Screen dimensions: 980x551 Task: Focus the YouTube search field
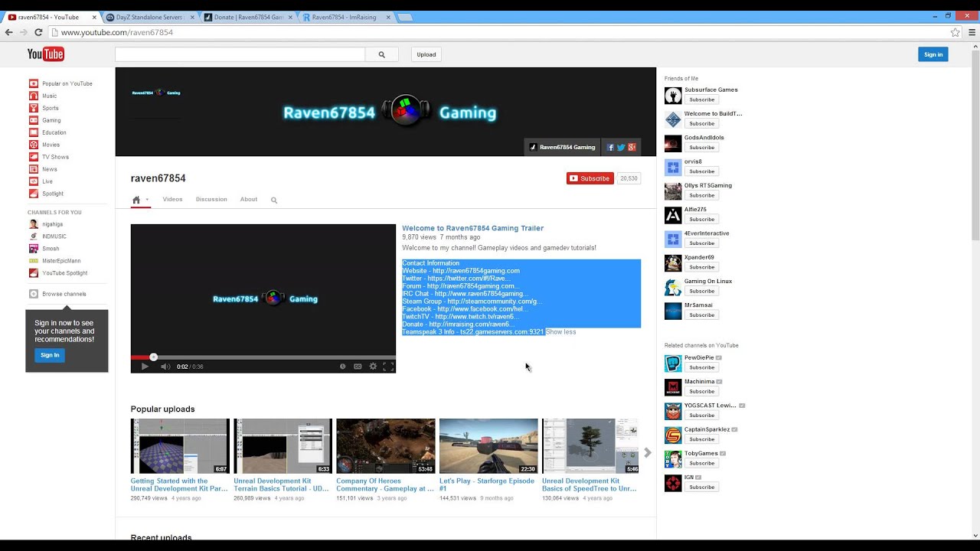240,54
